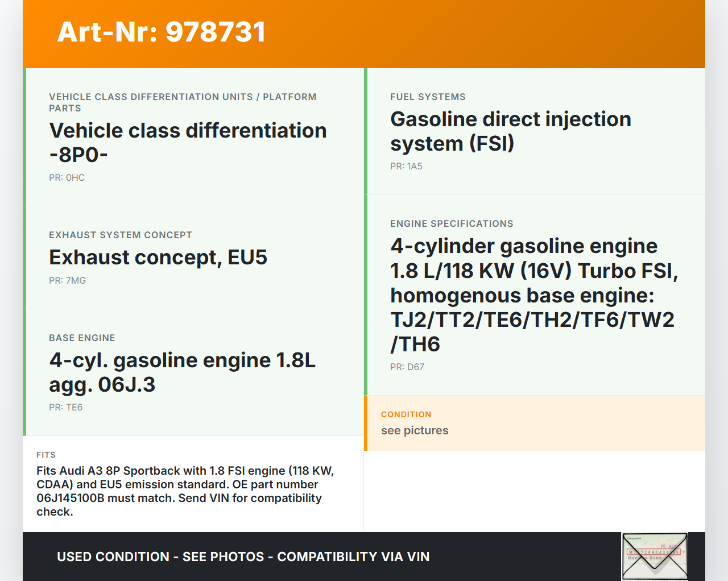Viewport: 728px width, 581px height.
Task: Click the 'see pictures' condition text
Action: (415, 430)
